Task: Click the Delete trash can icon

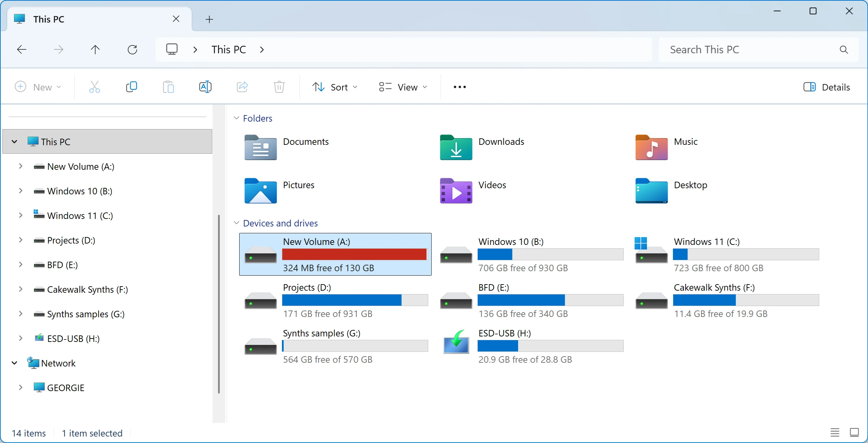Action: tap(279, 87)
